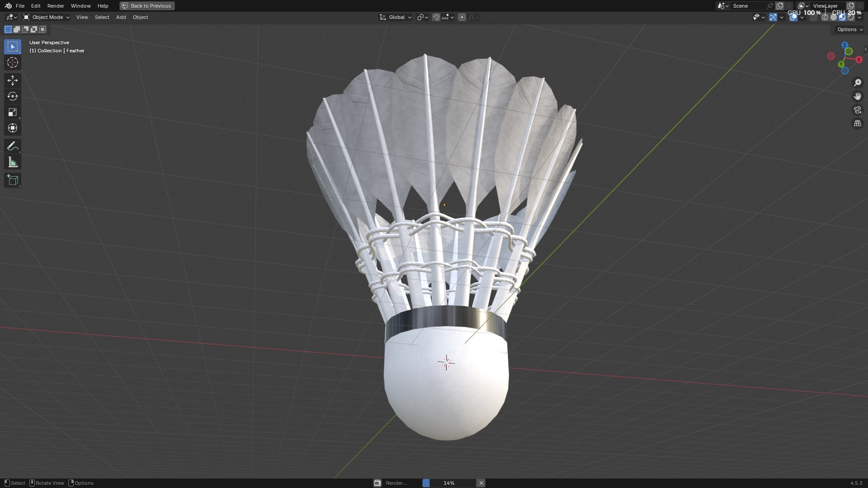Create new scene with copy icon
This screenshot has height=488, width=868.
coord(780,6)
